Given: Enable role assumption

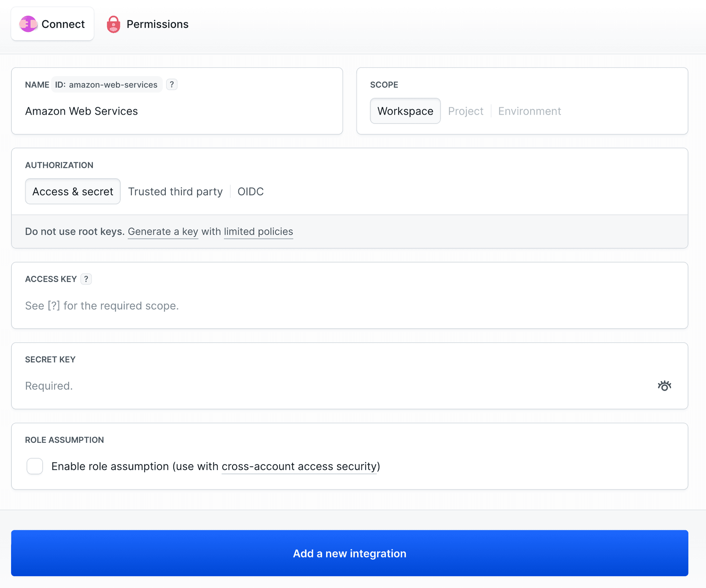Looking at the screenshot, I should (35, 466).
